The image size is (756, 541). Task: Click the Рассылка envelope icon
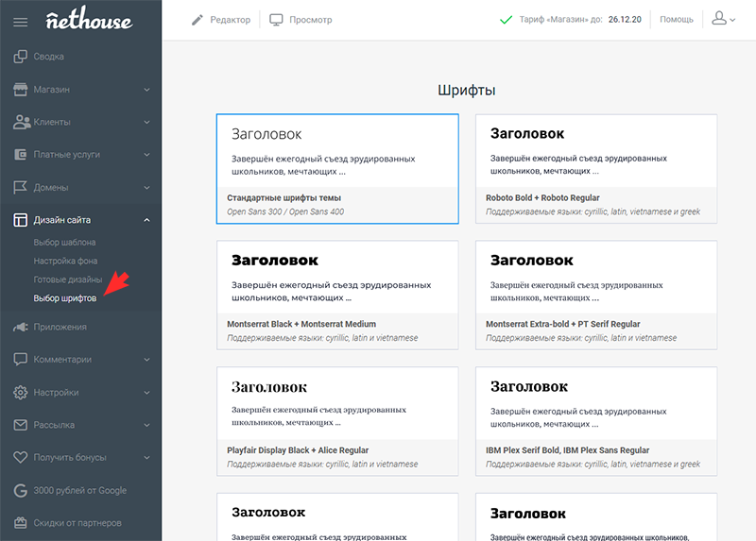[20, 425]
